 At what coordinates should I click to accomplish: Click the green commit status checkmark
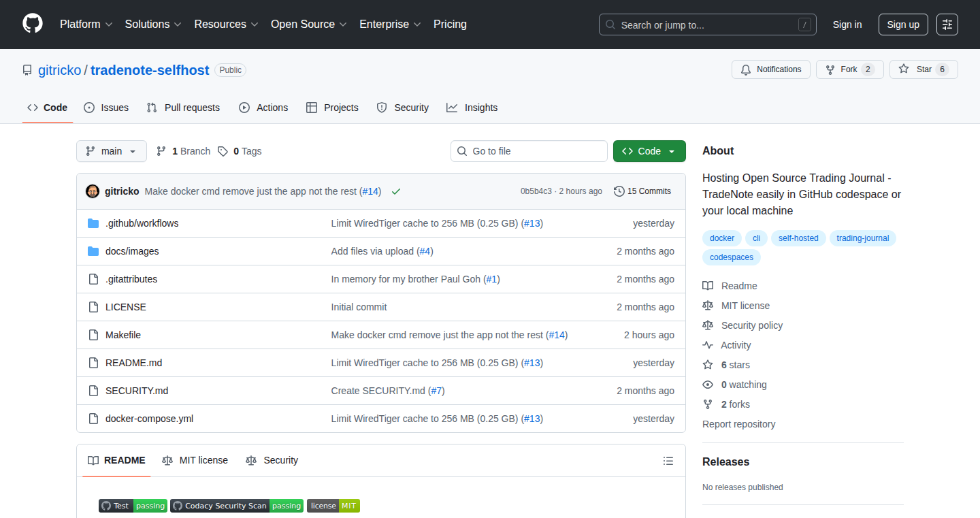pyautogui.click(x=396, y=192)
